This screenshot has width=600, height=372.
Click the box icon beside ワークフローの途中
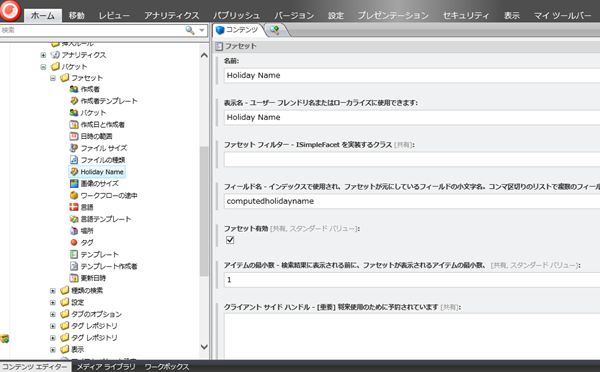(74, 195)
